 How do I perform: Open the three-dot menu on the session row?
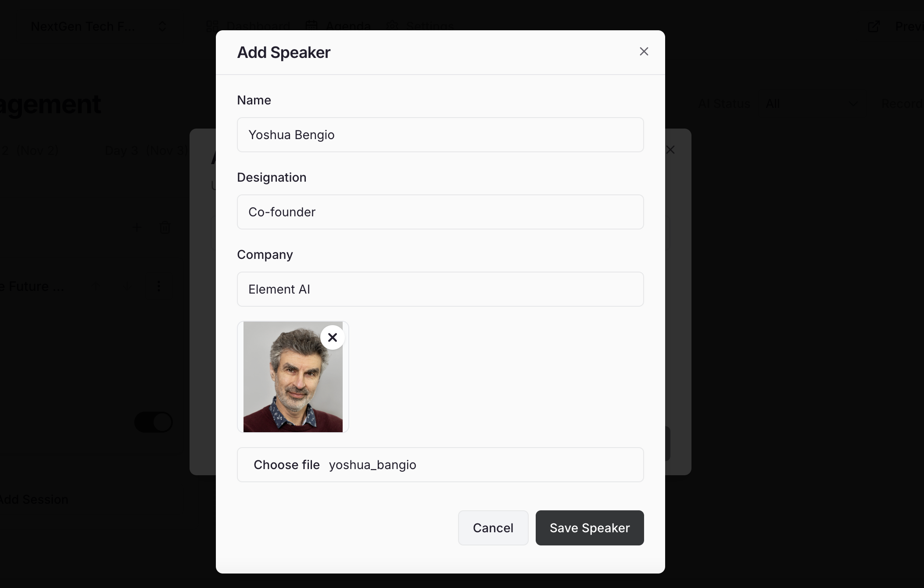coord(158,286)
